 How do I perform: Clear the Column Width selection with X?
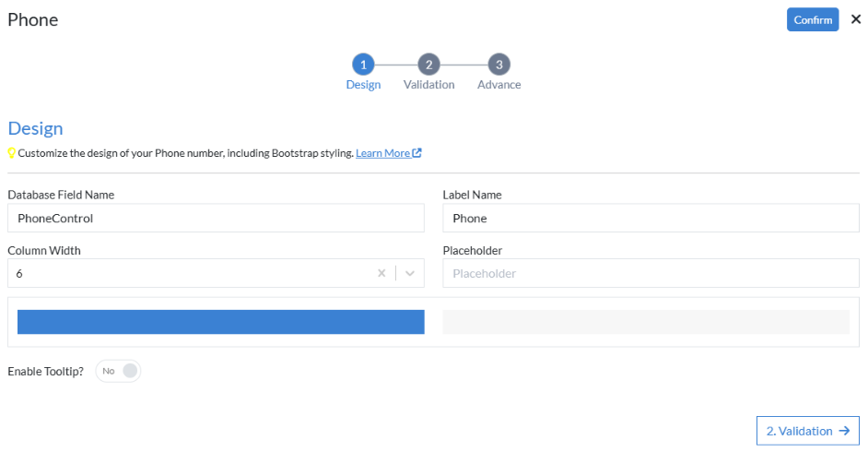point(381,274)
